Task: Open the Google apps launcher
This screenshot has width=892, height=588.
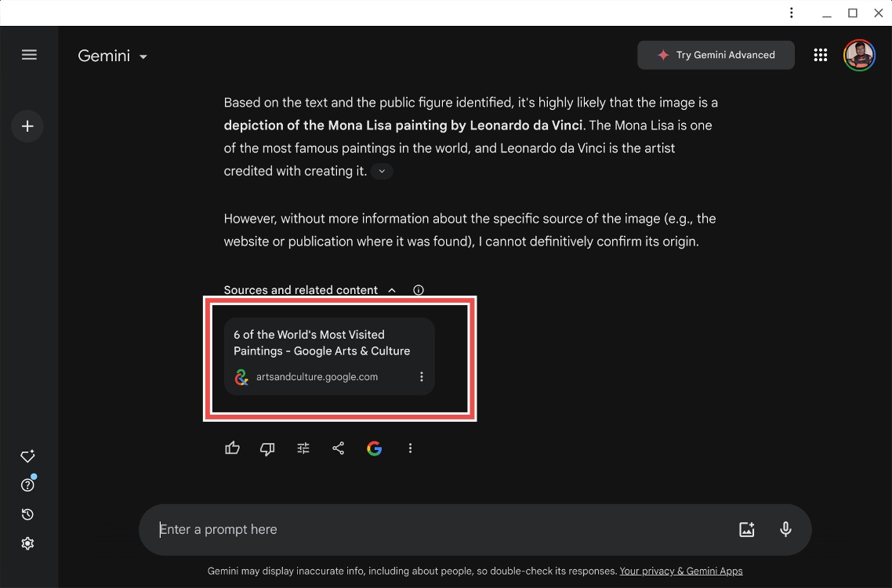Action: coord(821,55)
